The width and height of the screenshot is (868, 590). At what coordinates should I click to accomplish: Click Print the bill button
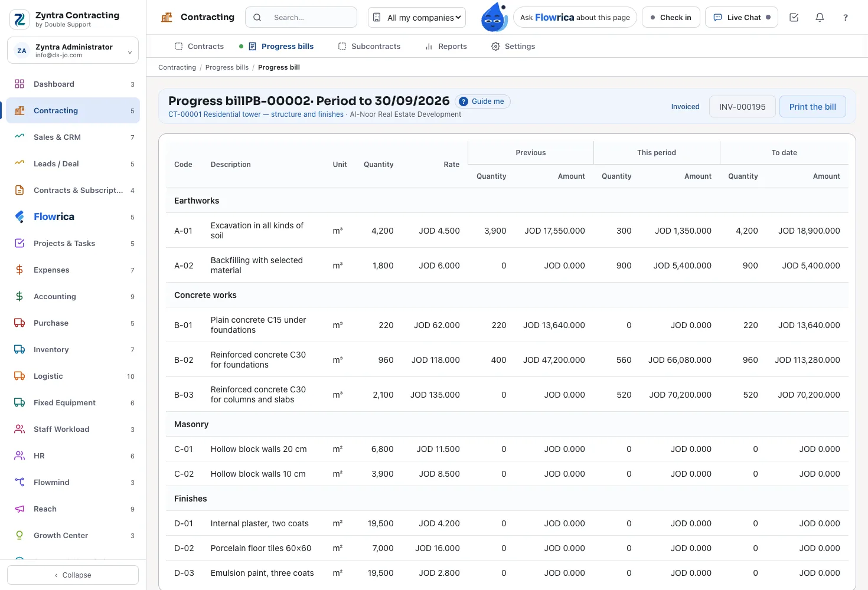pos(812,107)
